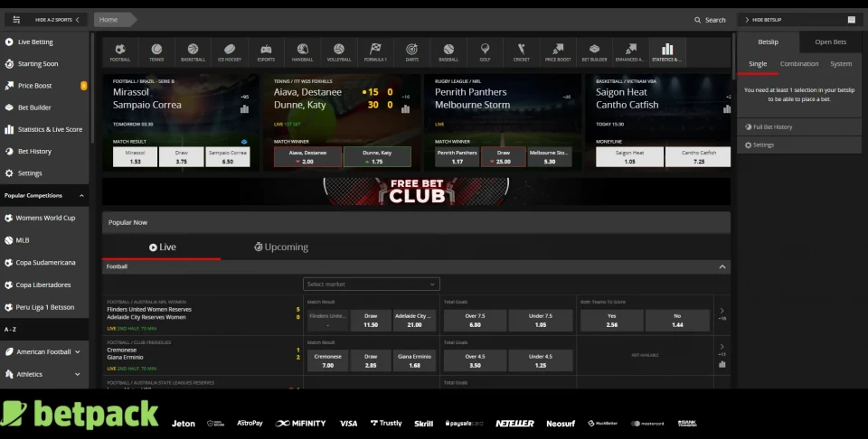Switch to the Open Bets tab

(x=830, y=42)
